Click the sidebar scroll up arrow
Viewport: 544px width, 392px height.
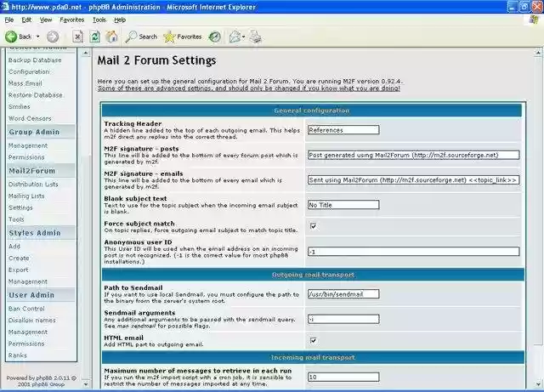point(86,53)
